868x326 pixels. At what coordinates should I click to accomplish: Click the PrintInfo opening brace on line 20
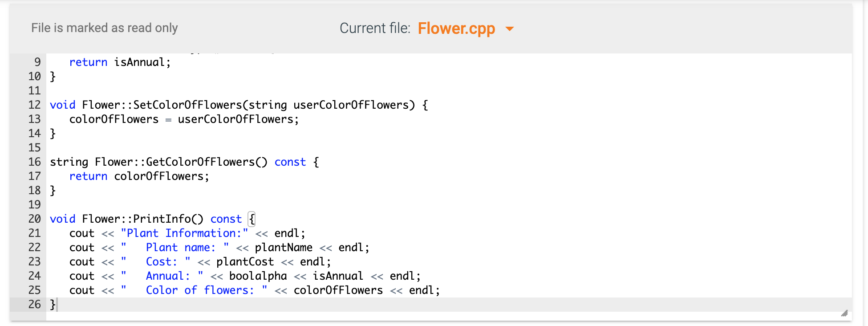[x=252, y=219]
